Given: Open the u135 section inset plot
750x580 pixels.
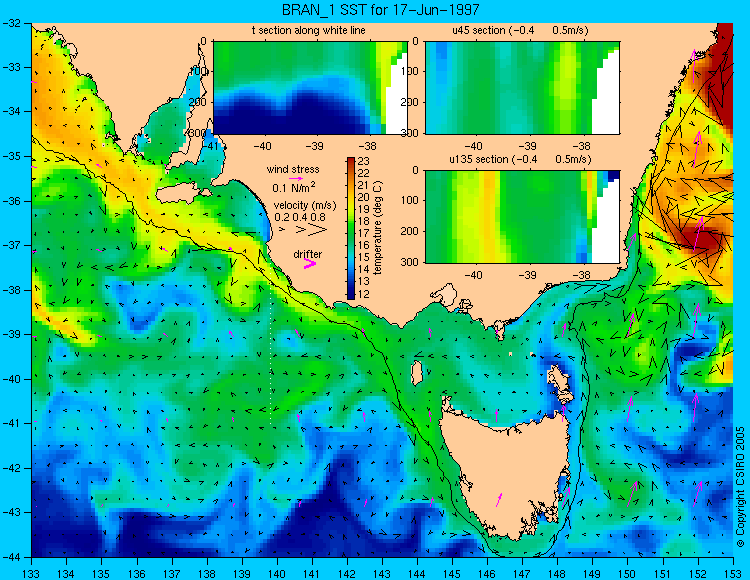Looking at the screenshot, I should [x=522, y=217].
